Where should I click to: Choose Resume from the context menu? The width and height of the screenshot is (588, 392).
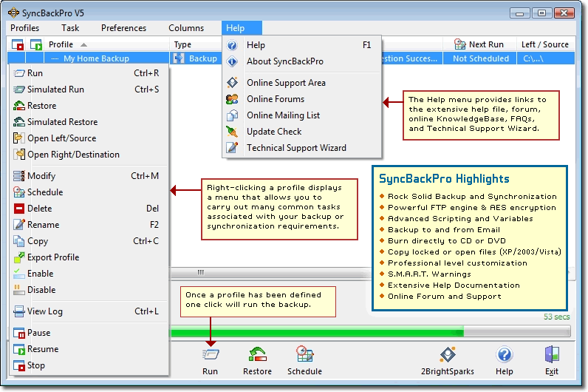click(89, 349)
